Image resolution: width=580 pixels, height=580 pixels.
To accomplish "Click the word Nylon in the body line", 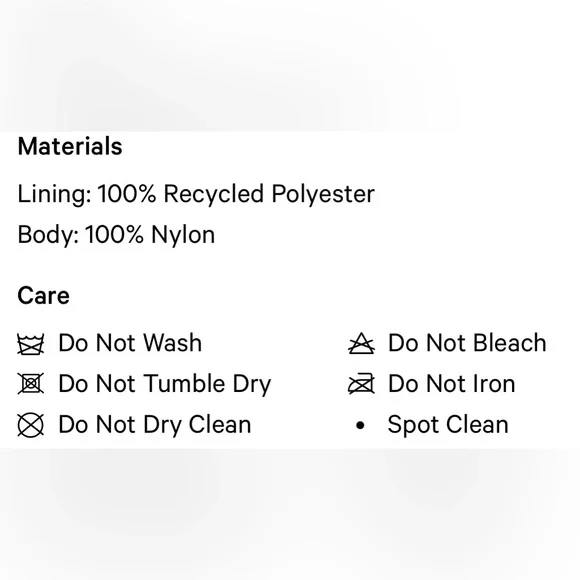I will coord(183,235).
